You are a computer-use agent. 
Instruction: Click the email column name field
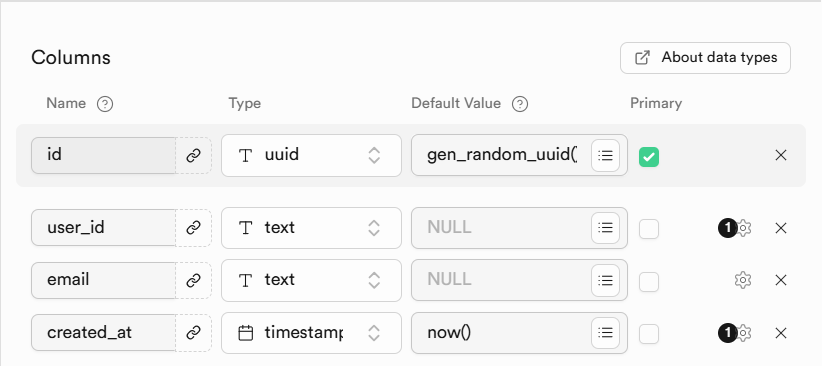[x=103, y=280]
